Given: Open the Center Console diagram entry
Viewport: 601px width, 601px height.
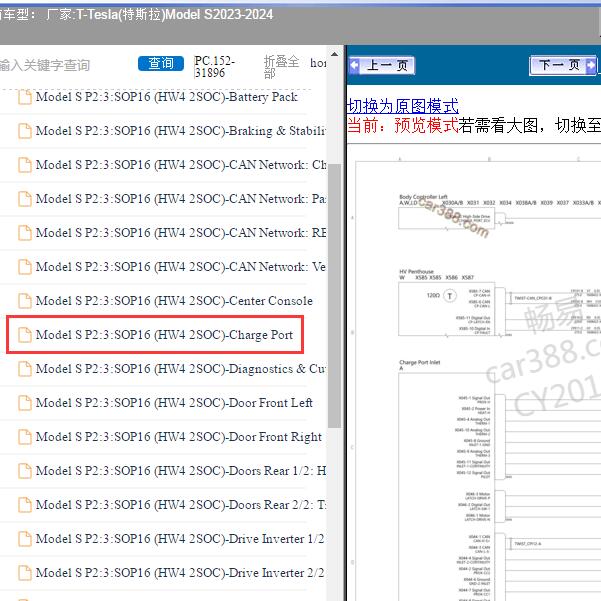Looking at the screenshot, I should (174, 301).
